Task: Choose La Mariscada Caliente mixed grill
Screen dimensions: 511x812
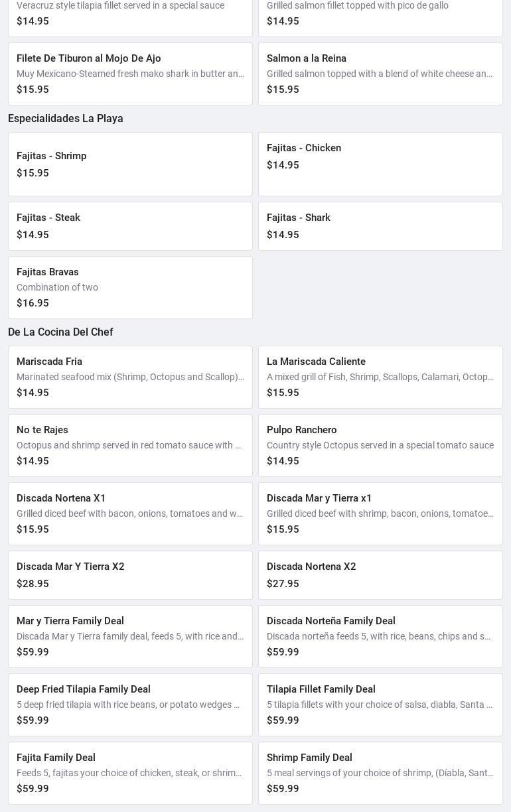Action: tap(380, 377)
